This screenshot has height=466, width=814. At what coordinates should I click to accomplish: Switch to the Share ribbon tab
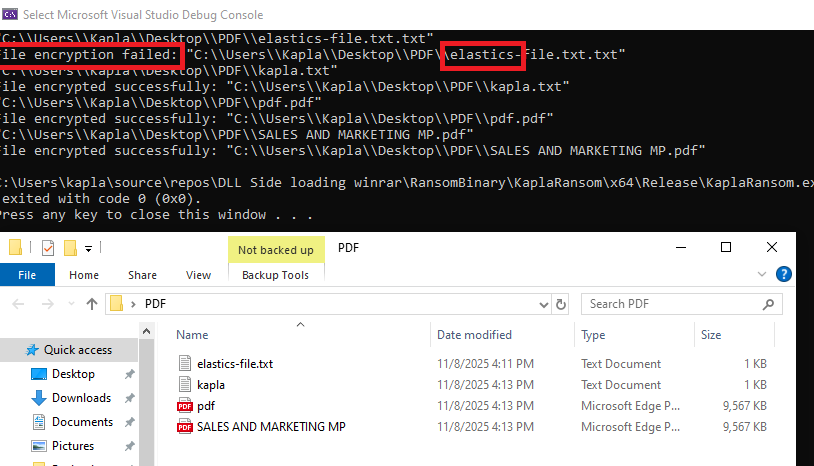142,275
